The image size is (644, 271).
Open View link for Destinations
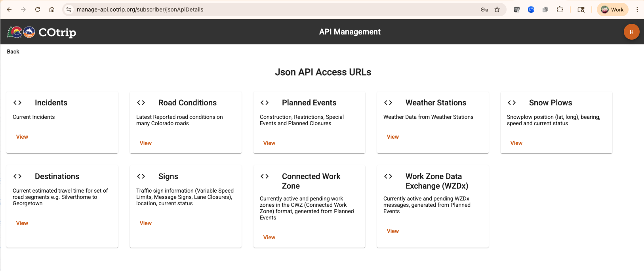[x=22, y=223]
